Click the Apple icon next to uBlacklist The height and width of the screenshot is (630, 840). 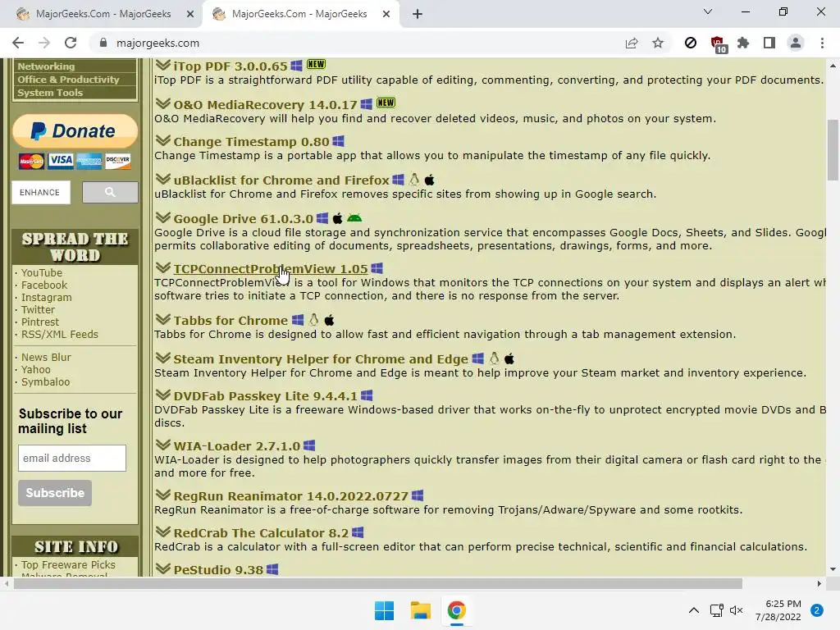[x=430, y=180]
